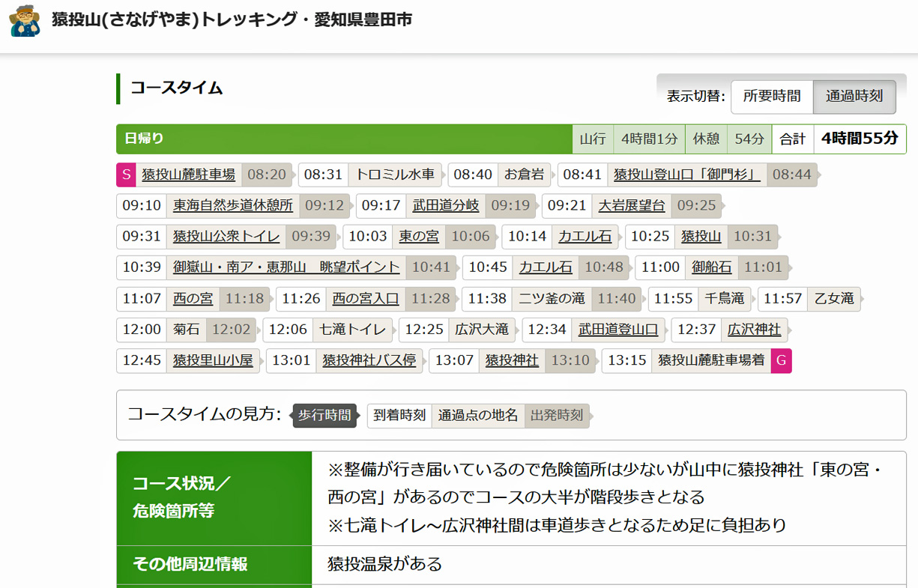Open the 猿投山 summit link

coord(701,237)
